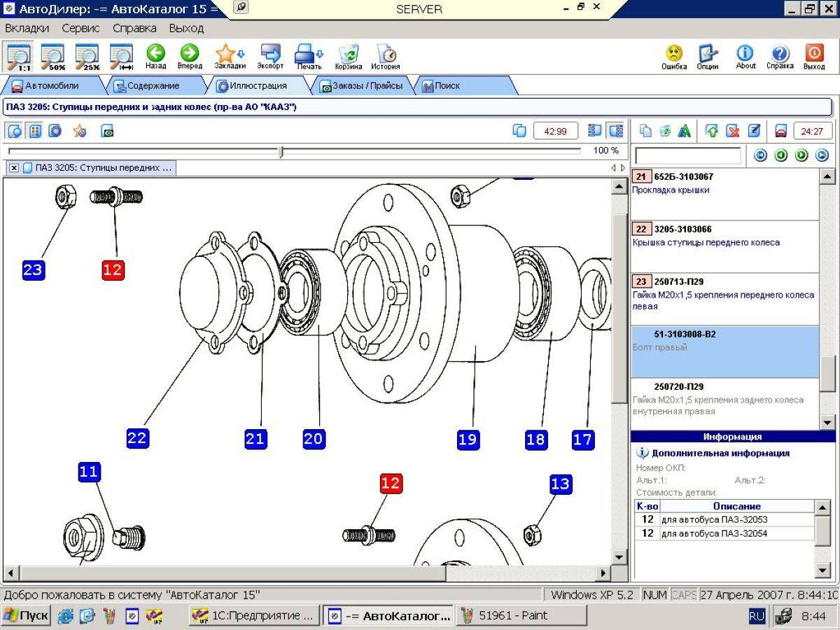Close the ПАЗ 3205 illustration tab with the x box

click(x=14, y=168)
